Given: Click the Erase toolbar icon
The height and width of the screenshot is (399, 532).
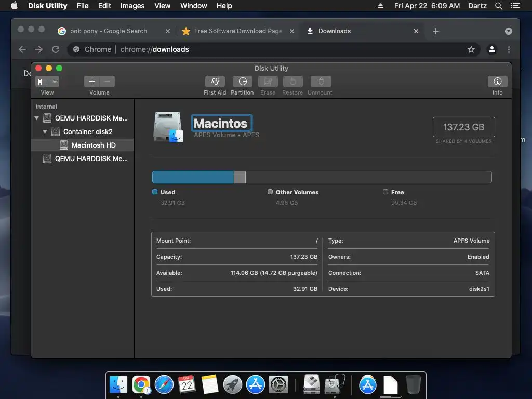Looking at the screenshot, I should tap(268, 82).
